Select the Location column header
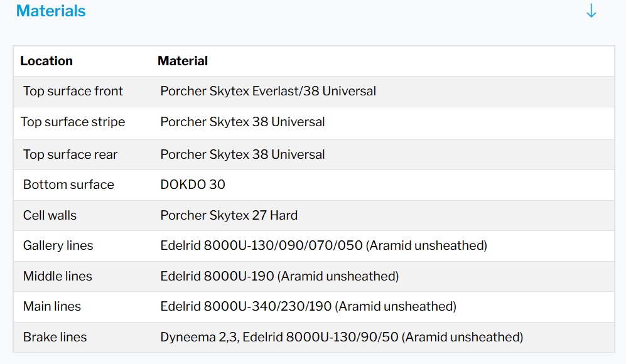 [x=46, y=61]
